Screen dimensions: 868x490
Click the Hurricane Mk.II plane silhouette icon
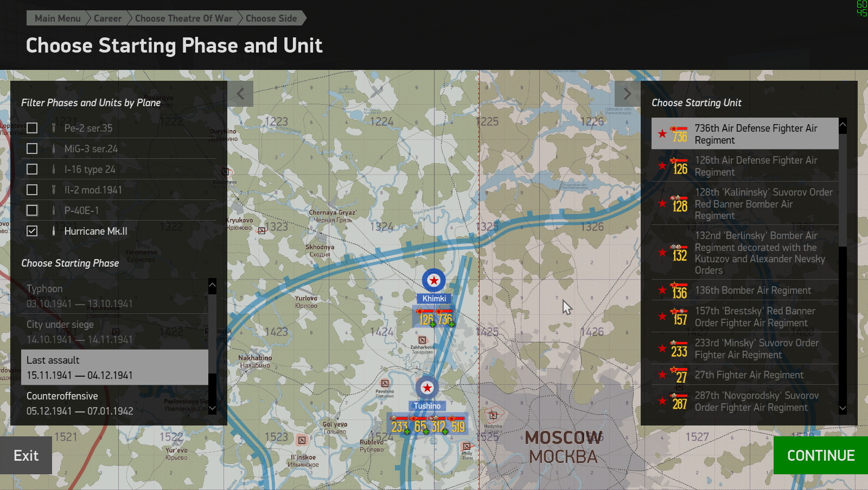[54, 231]
